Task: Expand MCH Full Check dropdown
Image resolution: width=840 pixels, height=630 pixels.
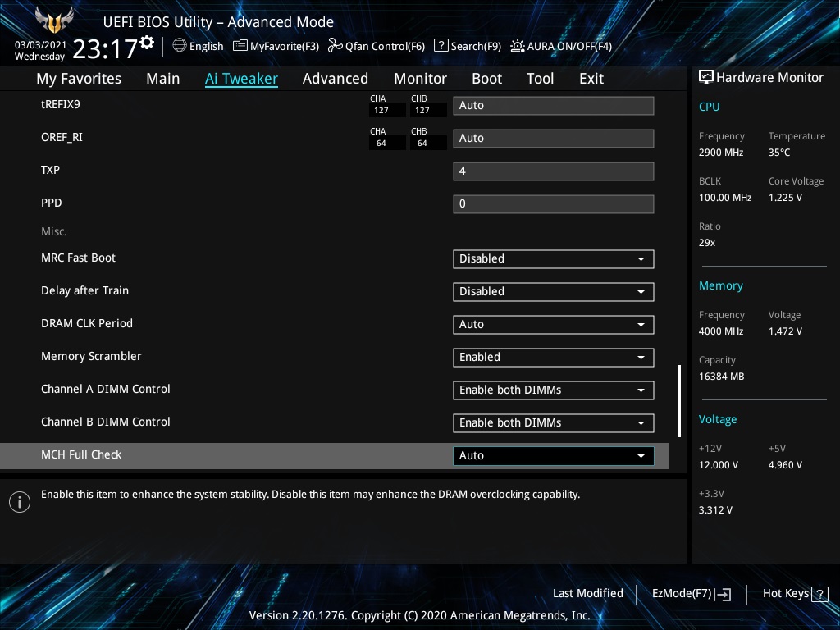Action: (x=554, y=456)
